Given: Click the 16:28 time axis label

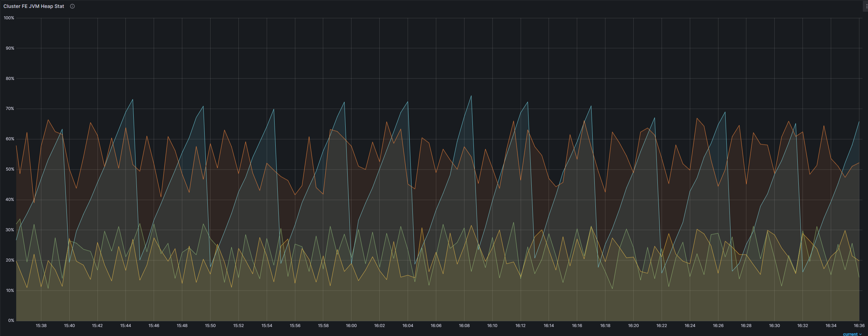Looking at the screenshot, I should pos(746,326).
